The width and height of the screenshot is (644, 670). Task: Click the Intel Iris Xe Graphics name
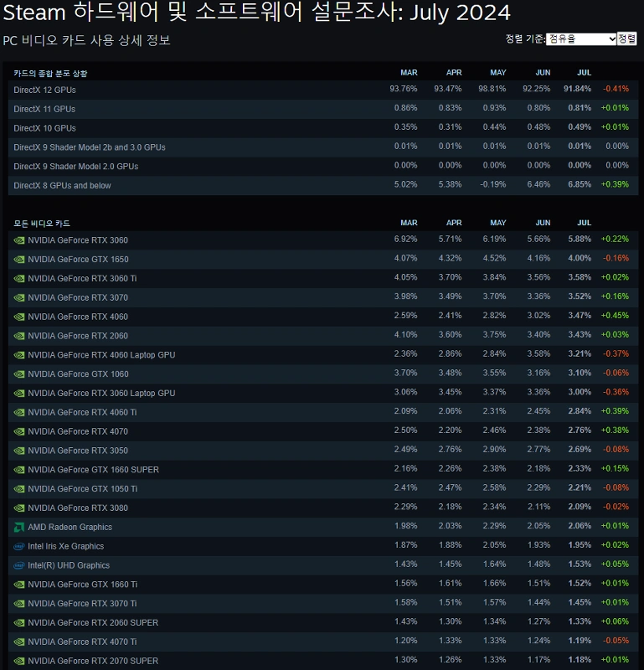point(66,547)
